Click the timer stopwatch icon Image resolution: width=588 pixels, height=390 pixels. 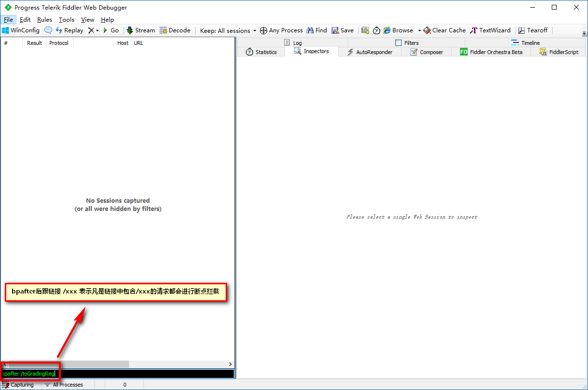[376, 30]
